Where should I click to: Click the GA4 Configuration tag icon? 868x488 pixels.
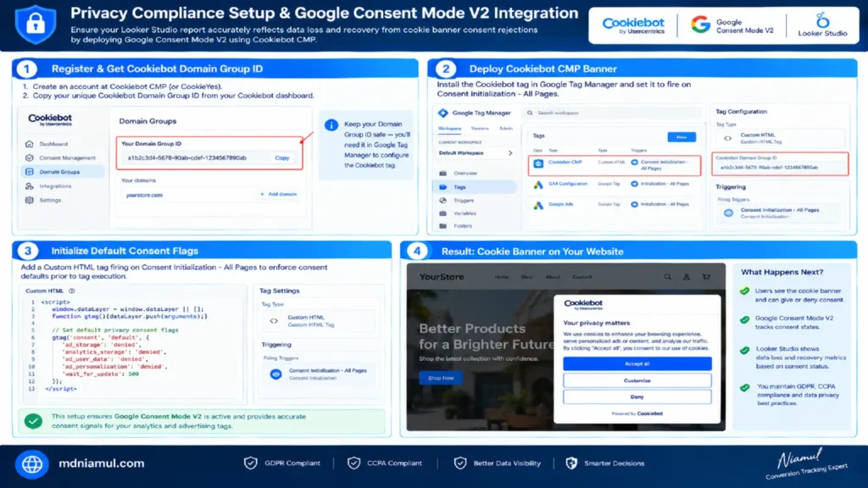(538, 185)
